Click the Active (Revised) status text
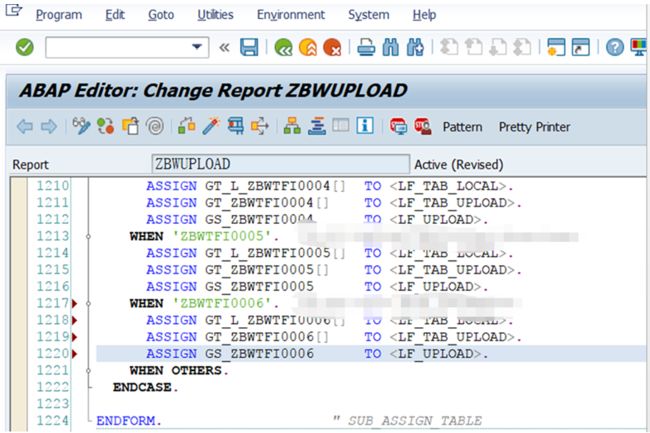 [459, 165]
